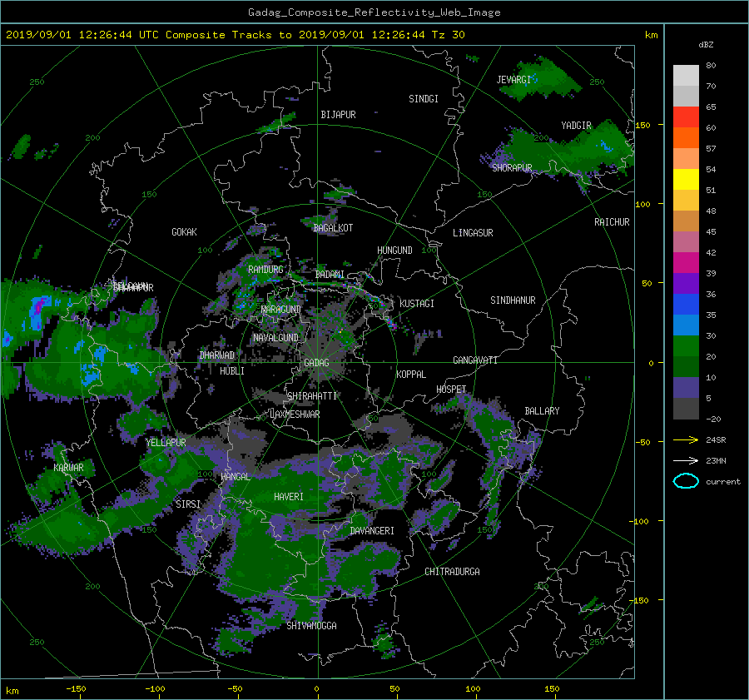The height and width of the screenshot is (700, 749).
Task: Click the SINDGI city label
Action: click(424, 99)
